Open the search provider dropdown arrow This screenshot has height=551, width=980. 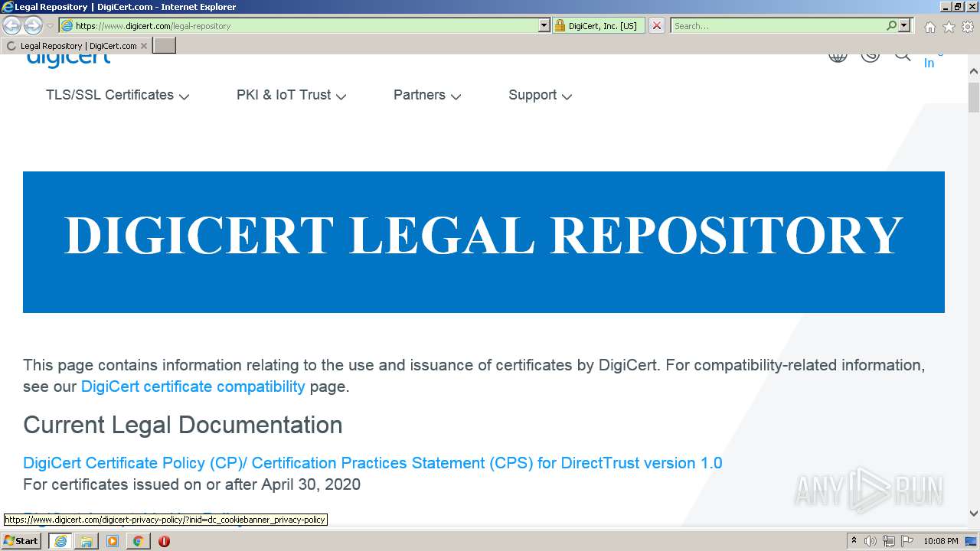[x=904, y=25]
